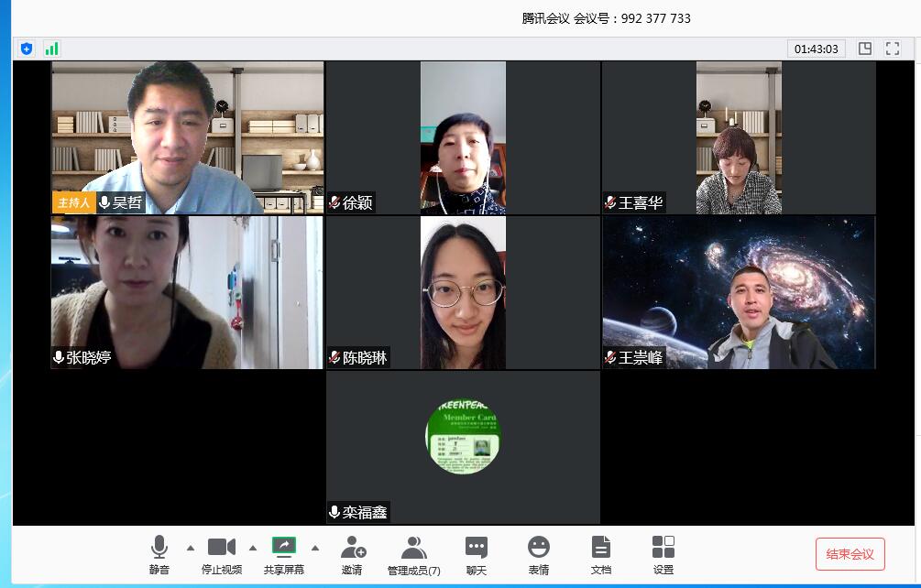Check the green network signal icon
This screenshot has height=588, width=921.
point(52,49)
